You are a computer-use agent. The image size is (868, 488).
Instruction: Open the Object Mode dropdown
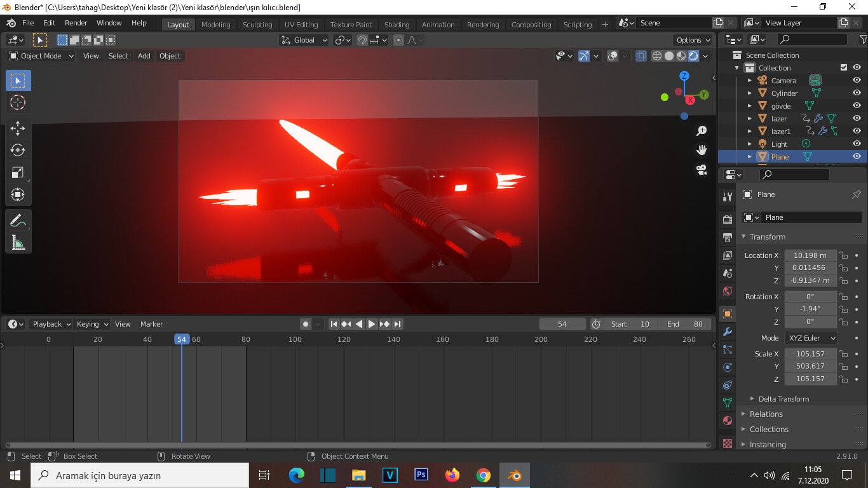(41, 56)
